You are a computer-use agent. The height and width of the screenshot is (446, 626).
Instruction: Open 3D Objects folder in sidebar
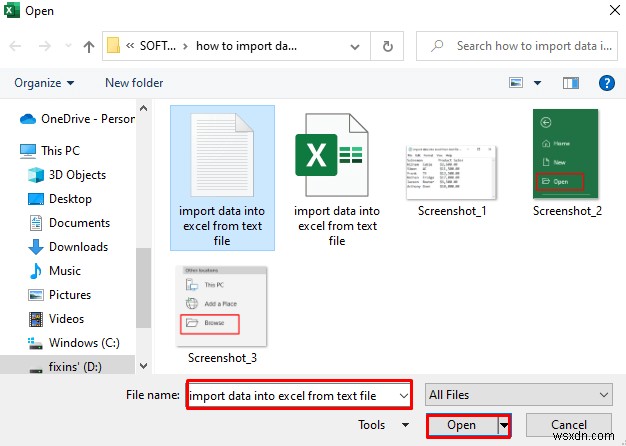67,175
